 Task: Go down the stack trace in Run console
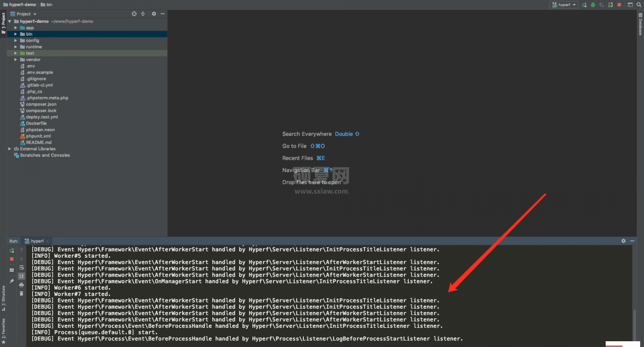(21, 259)
